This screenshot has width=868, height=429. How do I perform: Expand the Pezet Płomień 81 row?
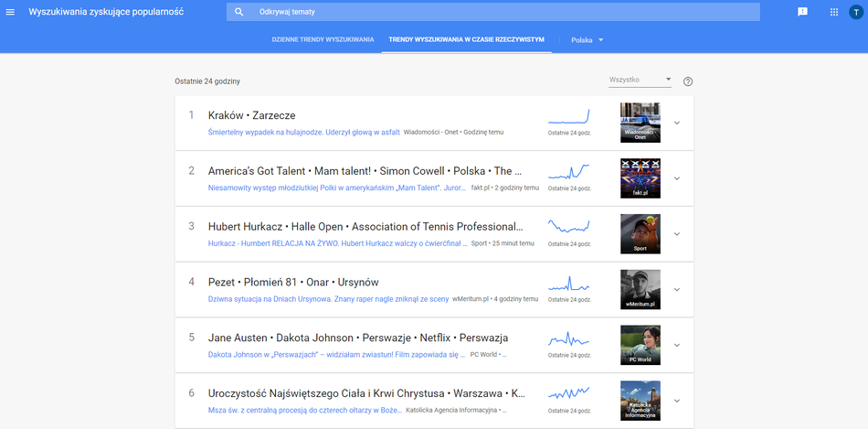pos(677,289)
